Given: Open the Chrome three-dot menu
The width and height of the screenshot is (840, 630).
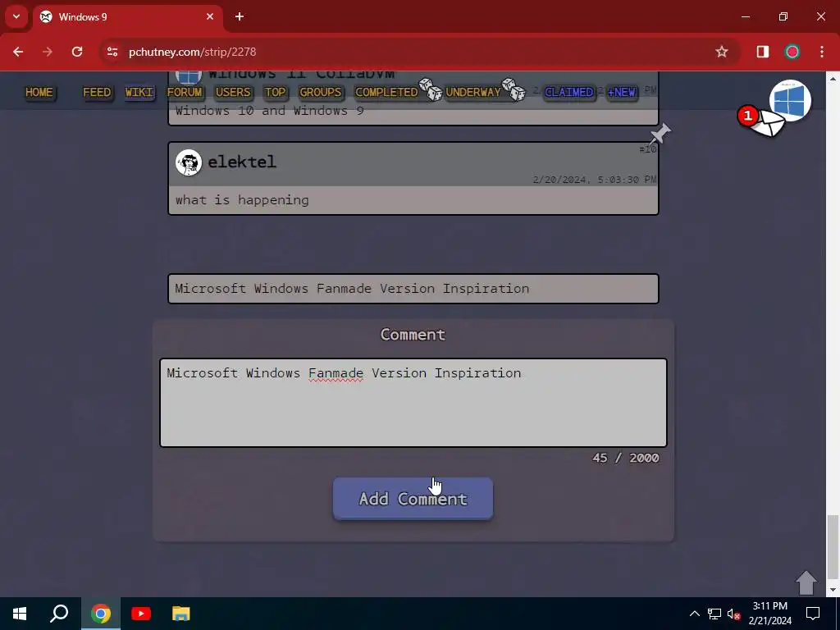Looking at the screenshot, I should coord(822,52).
